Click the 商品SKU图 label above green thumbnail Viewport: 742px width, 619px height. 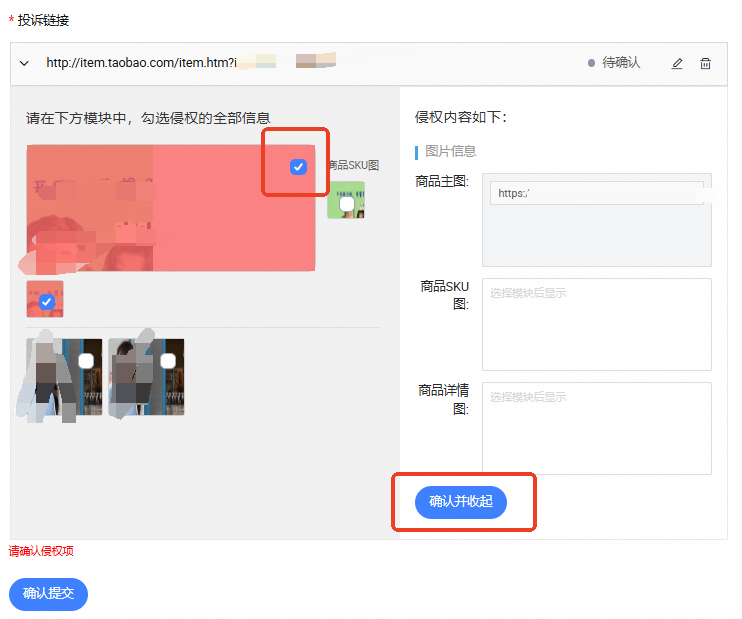tap(354, 165)
